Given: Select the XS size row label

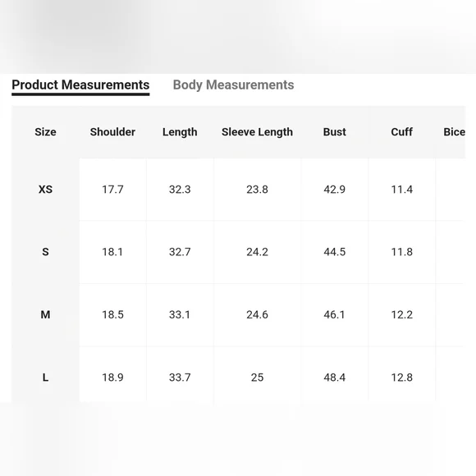Looking at the screenshot, I should coord(45,190).
